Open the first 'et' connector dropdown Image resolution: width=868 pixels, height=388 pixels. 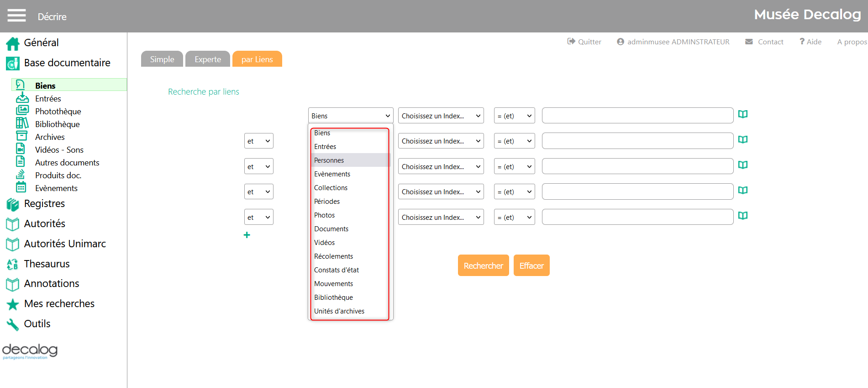[258, 141]
